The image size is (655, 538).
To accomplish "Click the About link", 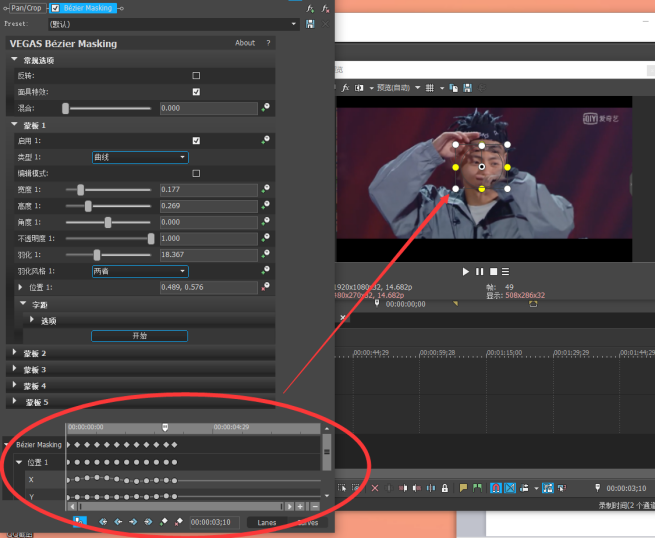I will [245, 43].
